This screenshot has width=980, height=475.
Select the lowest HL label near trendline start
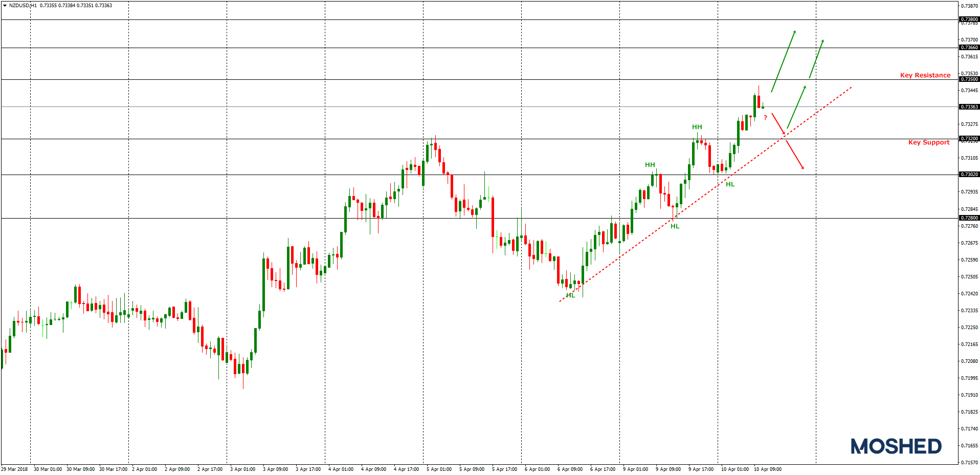(x=570, y=295)
